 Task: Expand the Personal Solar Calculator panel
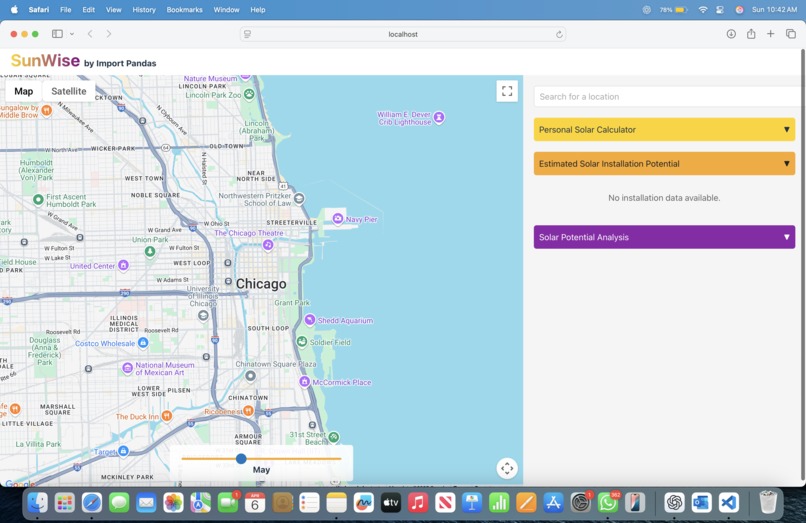click(664, 130)
